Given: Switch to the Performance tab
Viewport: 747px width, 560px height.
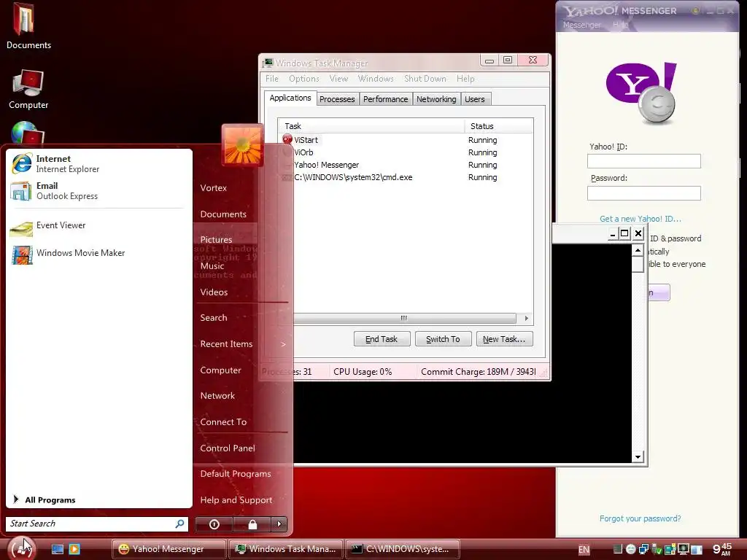Looking at the screenshot, I should point(385,99).
